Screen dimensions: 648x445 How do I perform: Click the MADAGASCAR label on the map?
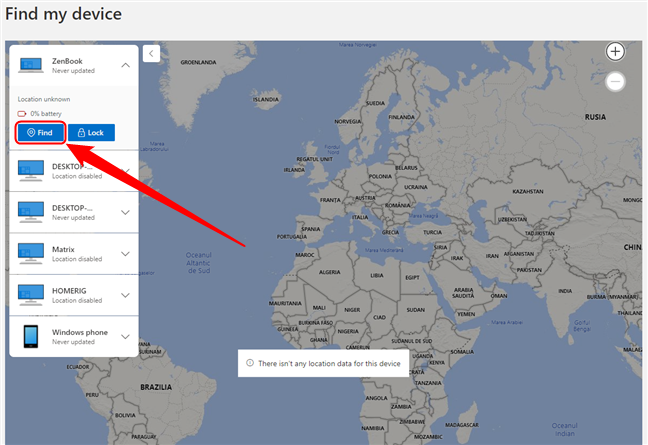click(x=462, y=425)
